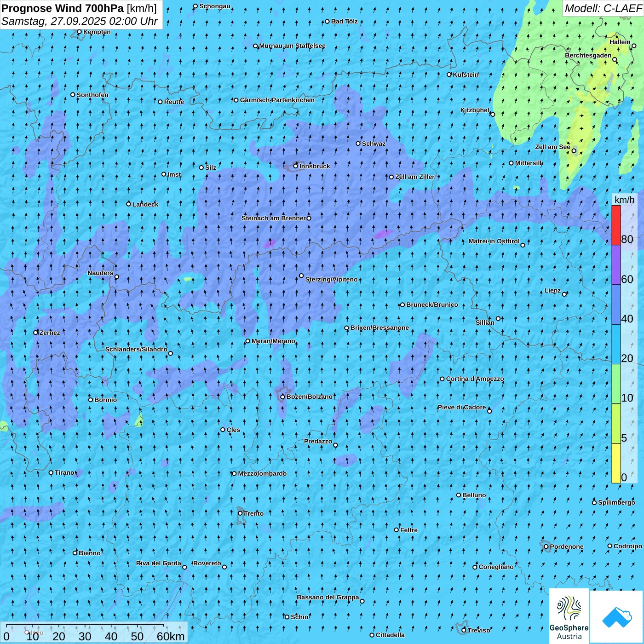Click the 'Landeck' label
This screenshot has width=644, height=644.
click(x=145, y=204)
